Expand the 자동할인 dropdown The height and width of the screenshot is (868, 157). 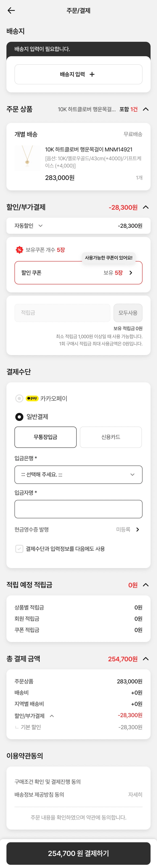click(40, 226)
